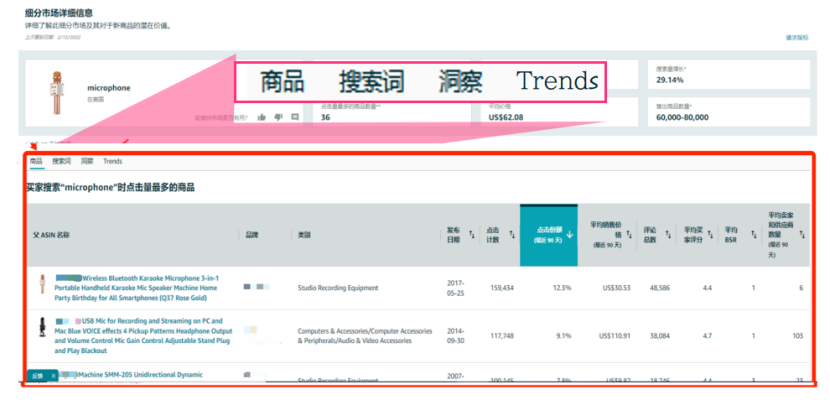Switch to the small 商品 tab
Viewport: 830px width, 405px height.
tap(36, 161)
